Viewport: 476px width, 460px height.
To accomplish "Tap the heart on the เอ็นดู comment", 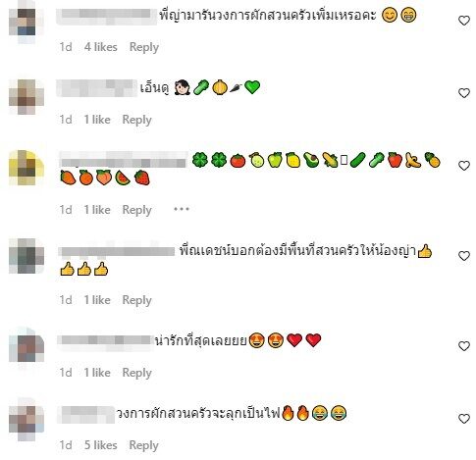I will click(x=464, y=93).
